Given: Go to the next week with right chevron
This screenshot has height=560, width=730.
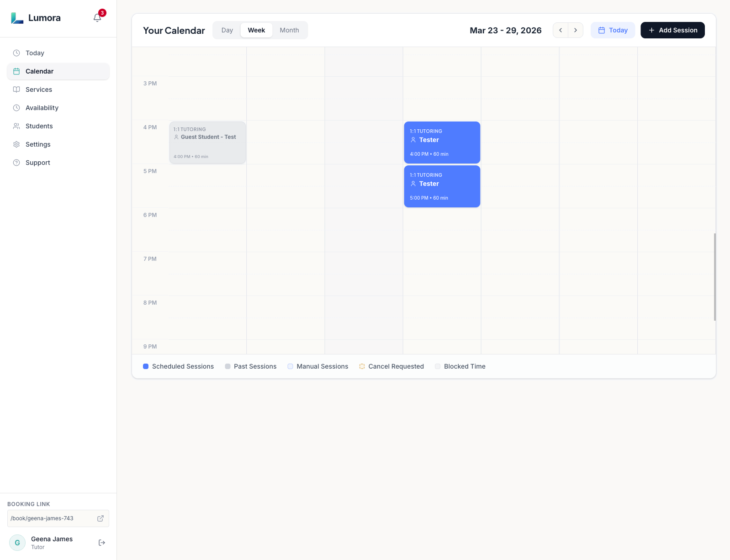Looking at the screenshot, I should click(576, 30).
